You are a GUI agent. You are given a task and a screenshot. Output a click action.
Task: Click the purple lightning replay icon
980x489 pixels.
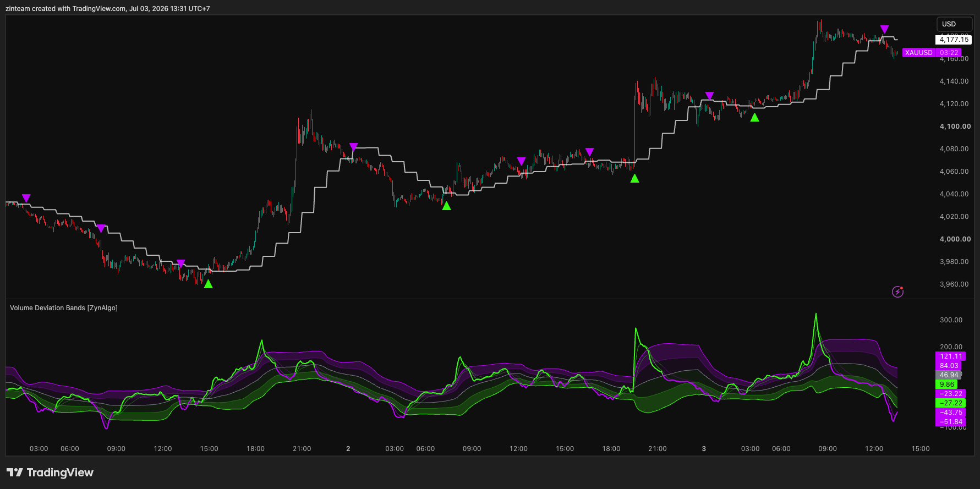point(897,292)
